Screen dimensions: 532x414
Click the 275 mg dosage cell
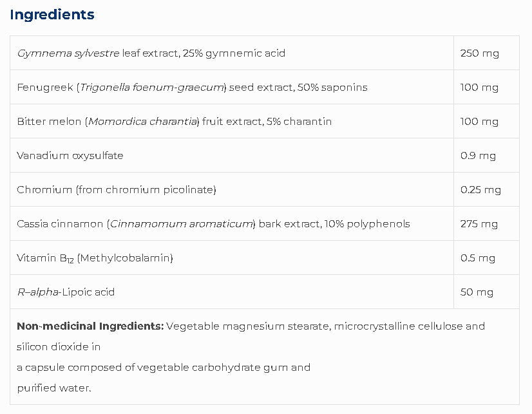coord(479,223)
